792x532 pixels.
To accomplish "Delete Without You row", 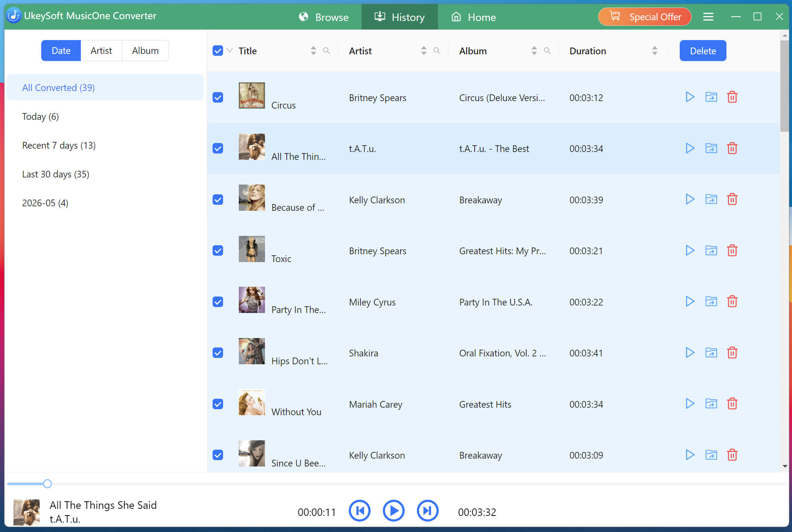I will point(732,404).
